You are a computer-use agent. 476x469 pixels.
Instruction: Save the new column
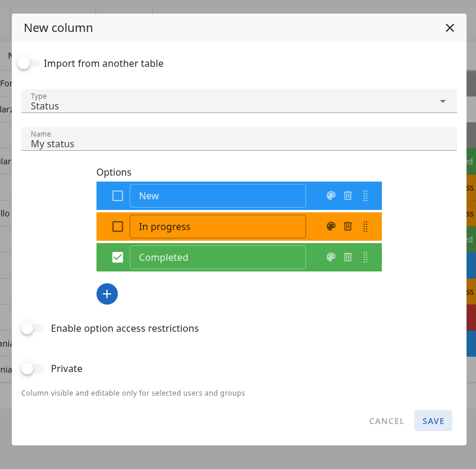coord(433,421)
